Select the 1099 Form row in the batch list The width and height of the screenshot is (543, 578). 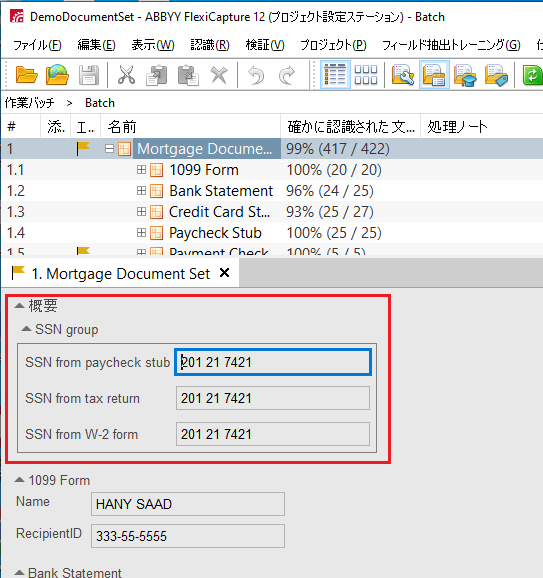coord(272,170)
